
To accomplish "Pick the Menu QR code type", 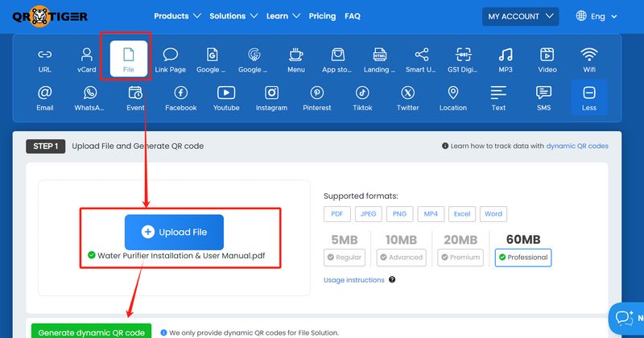I will point(296,60).
